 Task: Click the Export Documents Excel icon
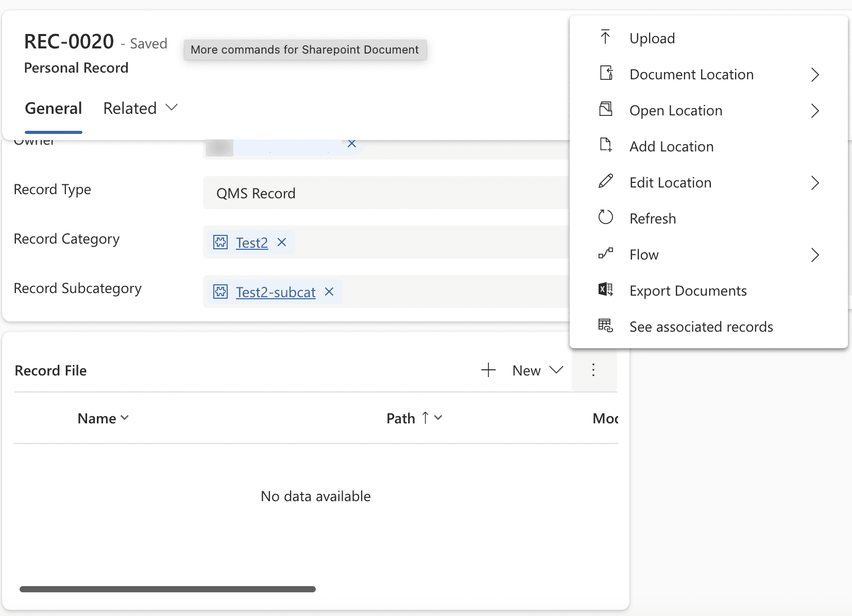click(606, 289)
